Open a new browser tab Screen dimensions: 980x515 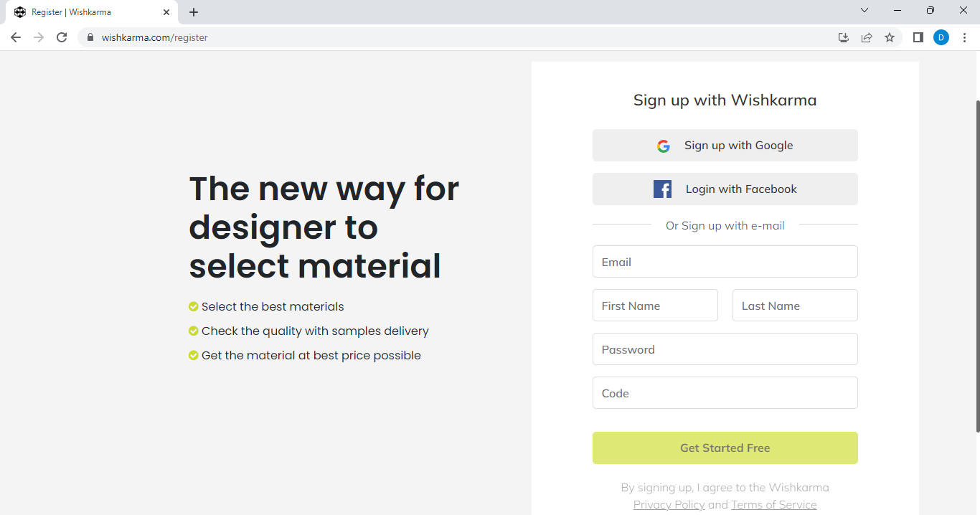coord(194,12)
